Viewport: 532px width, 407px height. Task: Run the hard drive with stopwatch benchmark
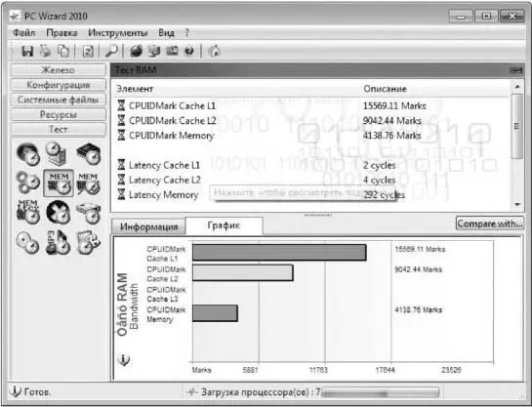tap(88, 213)
